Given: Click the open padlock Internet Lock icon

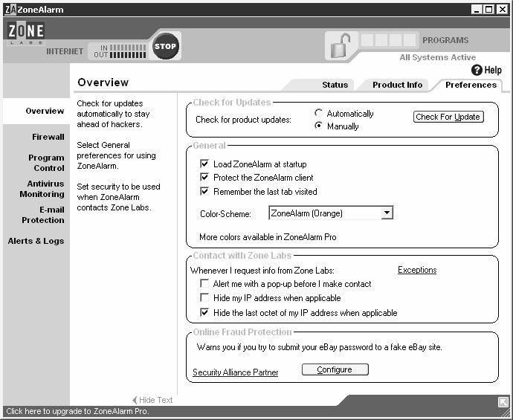Looking at the screenshot, I should (x=341, y=46).
